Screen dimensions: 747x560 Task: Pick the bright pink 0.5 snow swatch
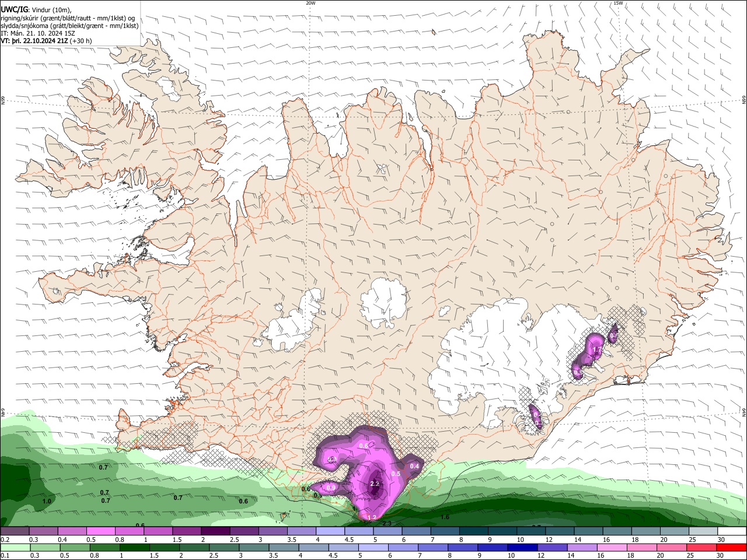coord(100,531)
